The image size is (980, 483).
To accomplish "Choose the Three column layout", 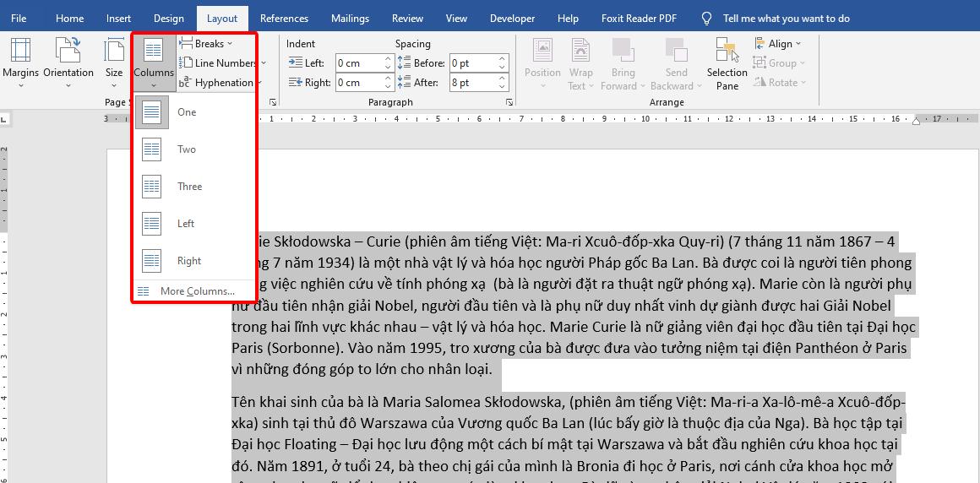I will point(195,187).
